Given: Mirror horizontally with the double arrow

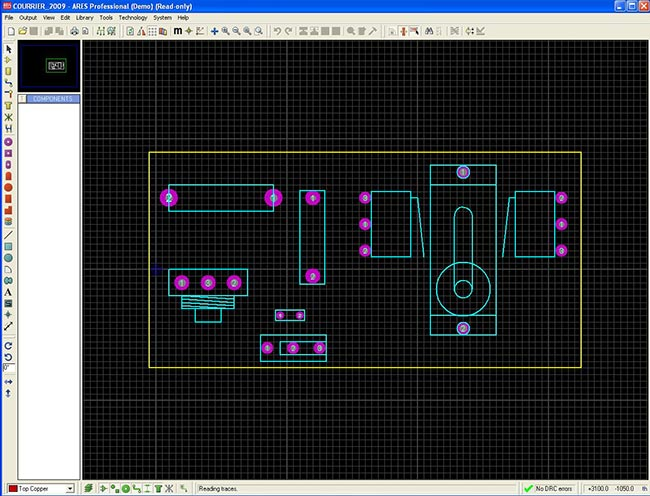Looking at the screenshot, I should point(8,382).
